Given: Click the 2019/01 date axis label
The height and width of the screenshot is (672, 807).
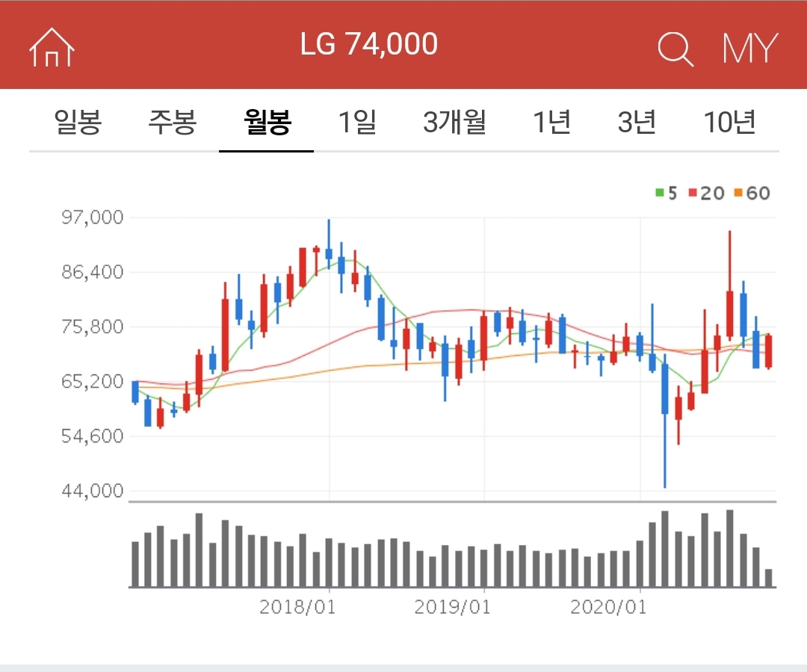Looking at the screenshot, I should pos(452,607).
